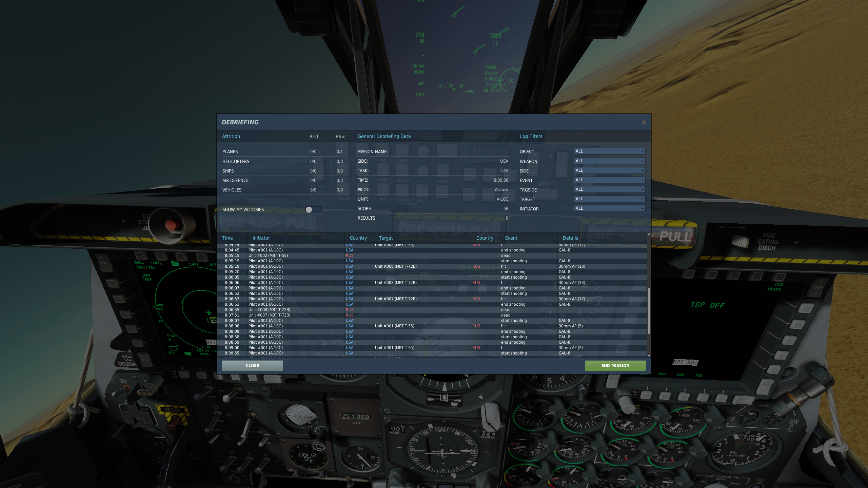Open the SIDE filter dropdown
The width and height of the screenshot is (868, 488).
(609, 170)
